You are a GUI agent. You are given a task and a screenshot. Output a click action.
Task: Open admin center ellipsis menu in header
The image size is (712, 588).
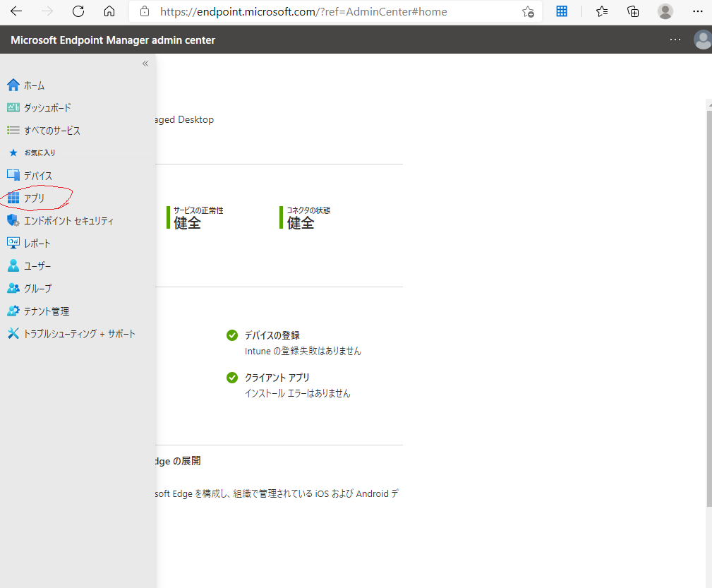[x=675, y=40]
